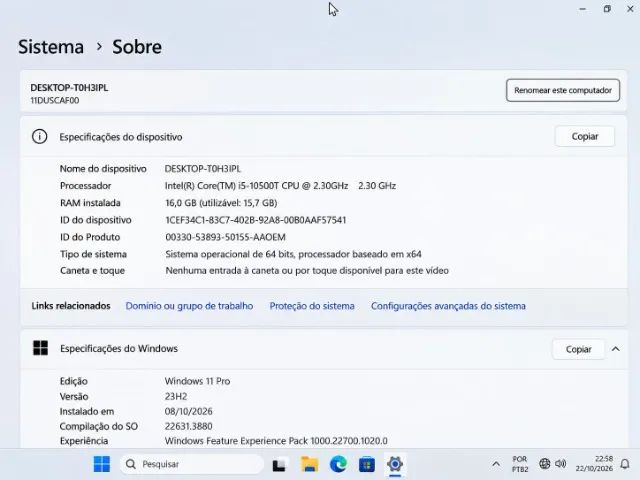Click the Settings gear taskbar icon
Image resolution: width=640 pixels, height=480 pixels.
(395, 464)
